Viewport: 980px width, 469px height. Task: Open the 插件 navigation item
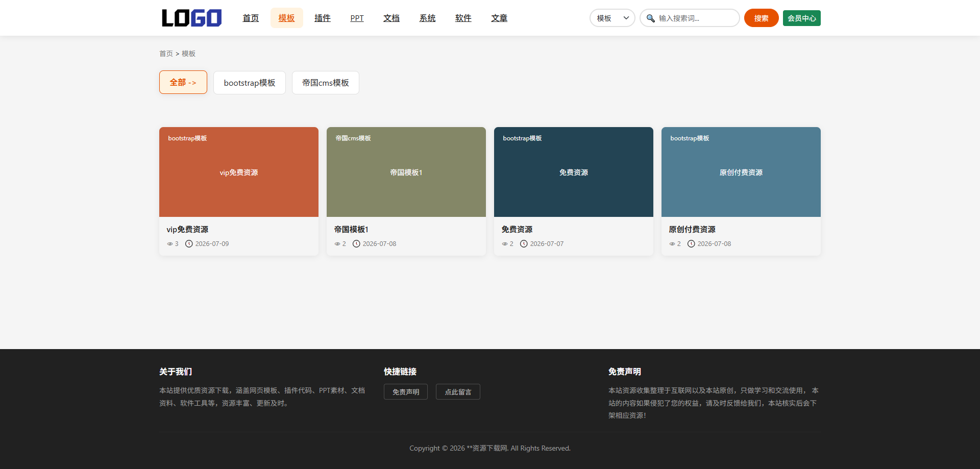323,18
